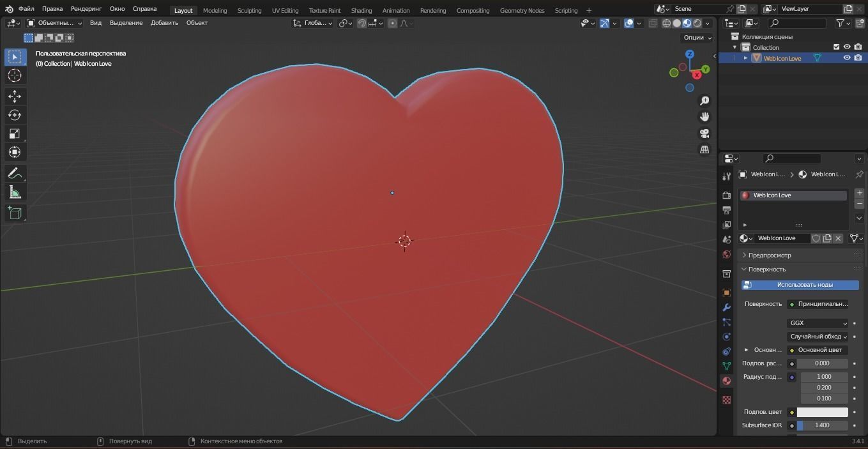This screenshot has height=449, width=868.
Task: Activate the Transform tool
Action: [14, 152]
